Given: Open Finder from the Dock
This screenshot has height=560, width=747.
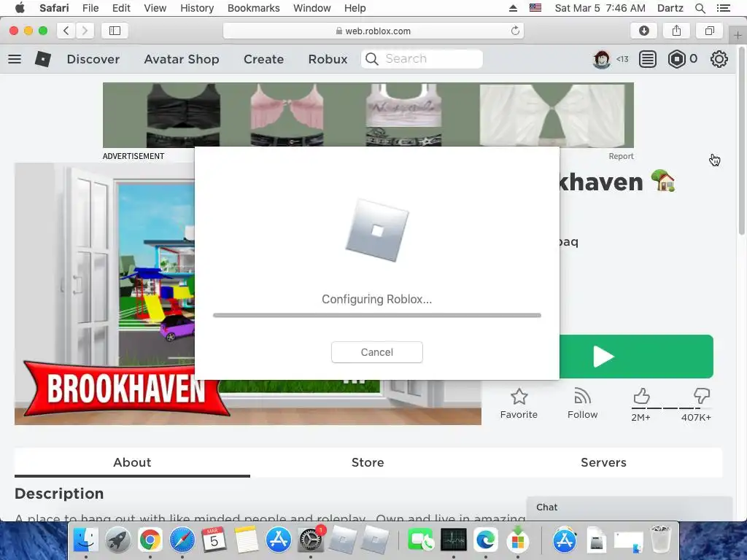Looking at the screenshot, I should (86, 540).
